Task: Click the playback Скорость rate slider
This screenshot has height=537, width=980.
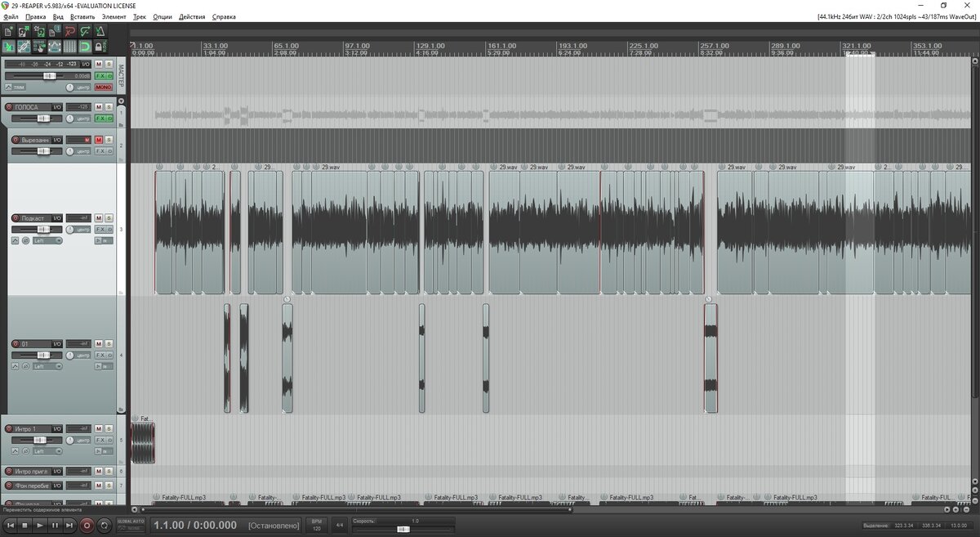Action: (x=403, y=529)
